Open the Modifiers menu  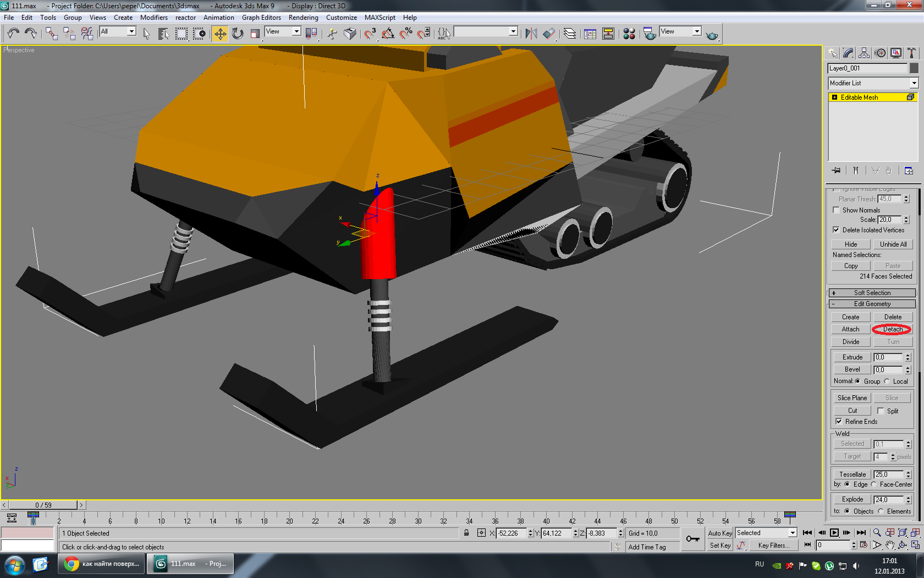click(153, 18)
